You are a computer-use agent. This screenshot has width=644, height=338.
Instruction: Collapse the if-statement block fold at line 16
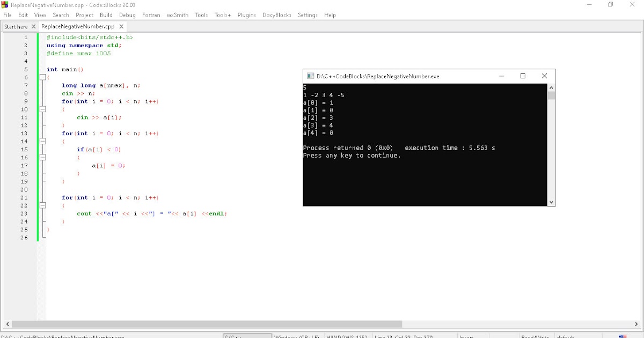(43, 157)
